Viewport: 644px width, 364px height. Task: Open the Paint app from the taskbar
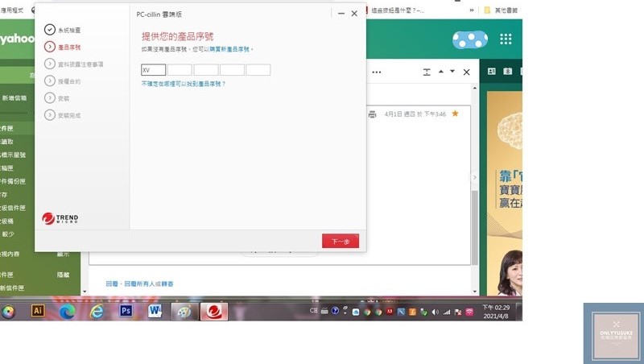click(184, 312)
